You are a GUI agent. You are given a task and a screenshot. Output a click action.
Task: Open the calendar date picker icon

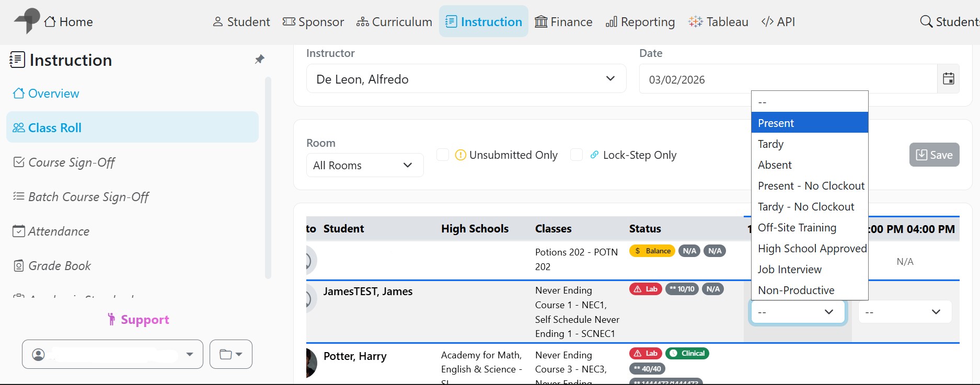[x=948, y=79]
